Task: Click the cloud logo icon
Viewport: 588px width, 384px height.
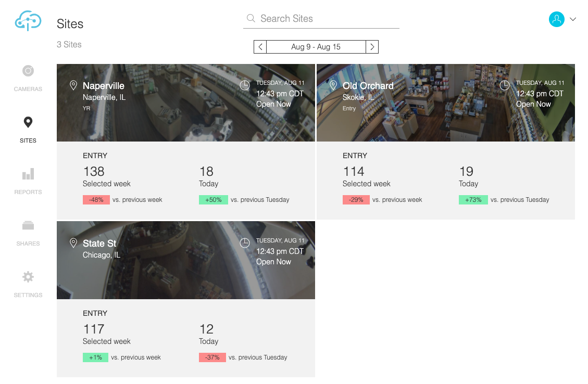Action: (28, 21)
